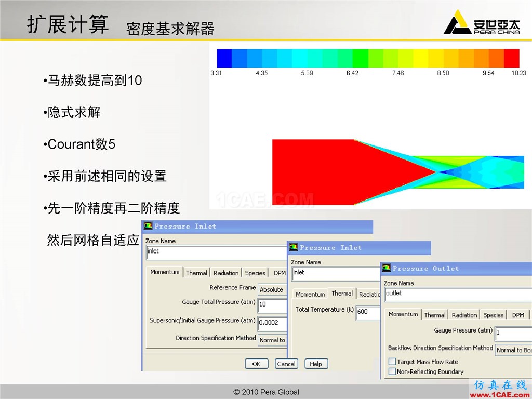Open Species tab in first Pressure Inlet dialog
Screen dimensions: 532x399
[x=255, y=273]
